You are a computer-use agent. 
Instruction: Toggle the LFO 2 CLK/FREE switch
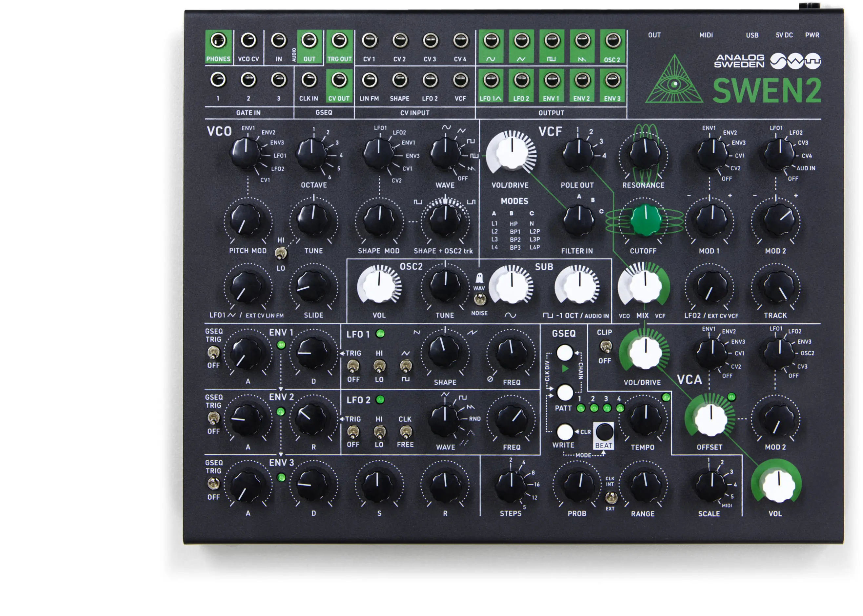click(405, 432)
